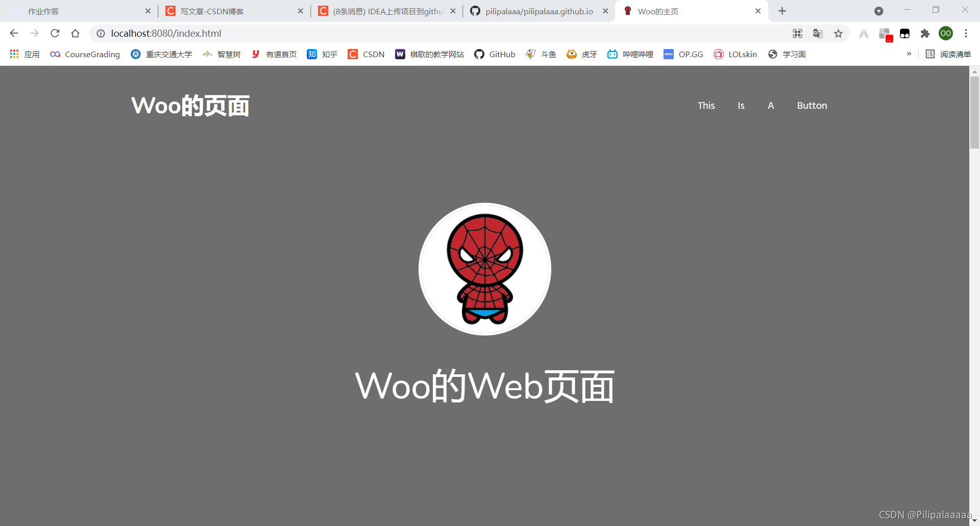Click the Woo的页面 site title
The image size is (980, 526).
pos(190,106)
